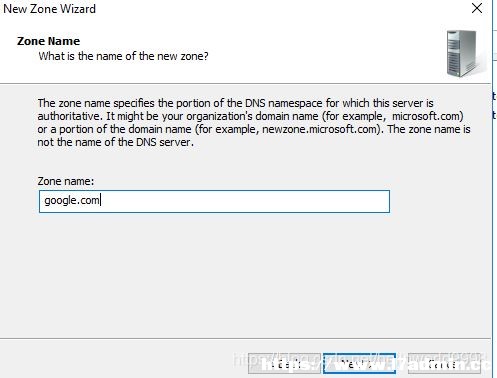
Task: Click the background window strip at right edge
Action: (495, 187)
